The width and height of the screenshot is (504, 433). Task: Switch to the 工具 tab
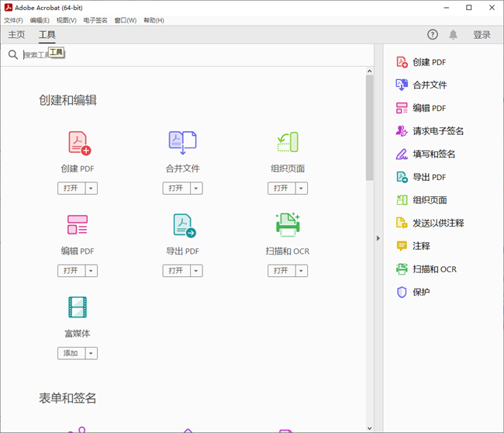(47, 34)
